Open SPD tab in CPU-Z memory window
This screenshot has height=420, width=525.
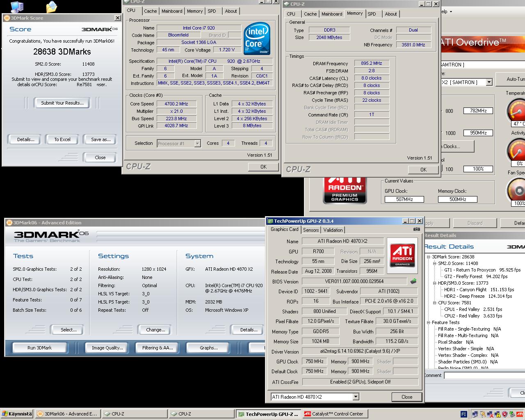coord(372,14)
